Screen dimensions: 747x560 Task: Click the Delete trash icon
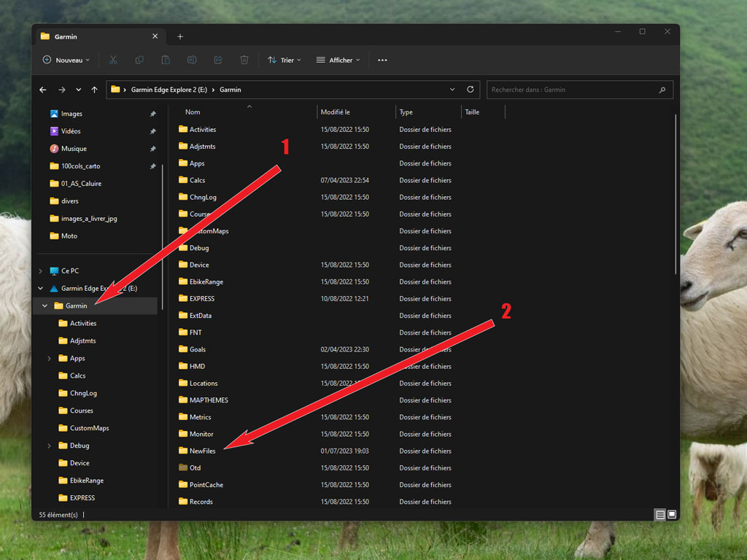pyautogui.click(x=244, y=60)
